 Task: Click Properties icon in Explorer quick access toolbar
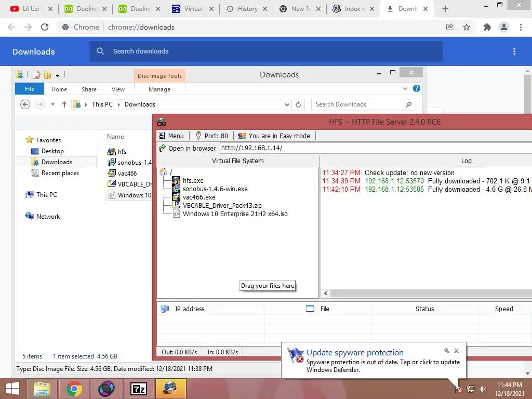coord(36,75)
